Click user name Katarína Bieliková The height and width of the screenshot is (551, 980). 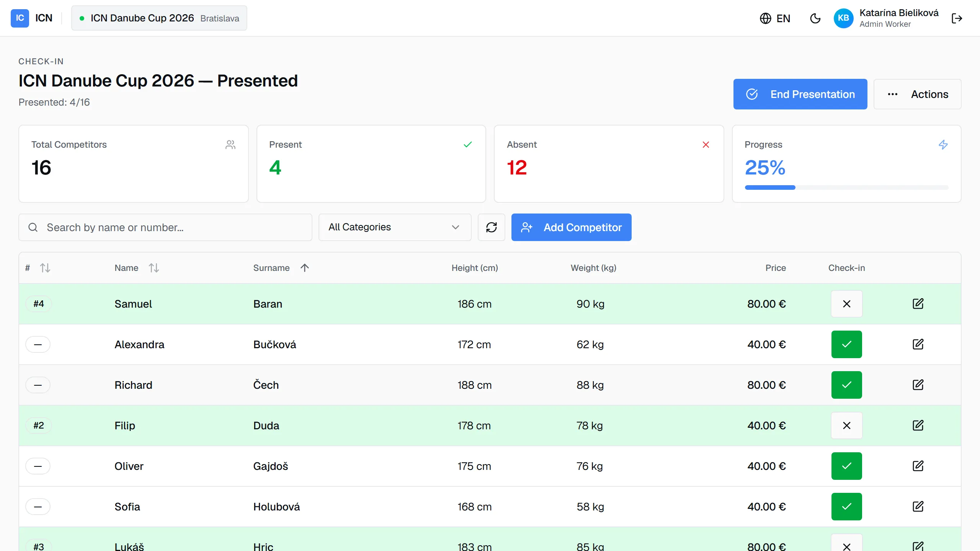tap(899, 13)
